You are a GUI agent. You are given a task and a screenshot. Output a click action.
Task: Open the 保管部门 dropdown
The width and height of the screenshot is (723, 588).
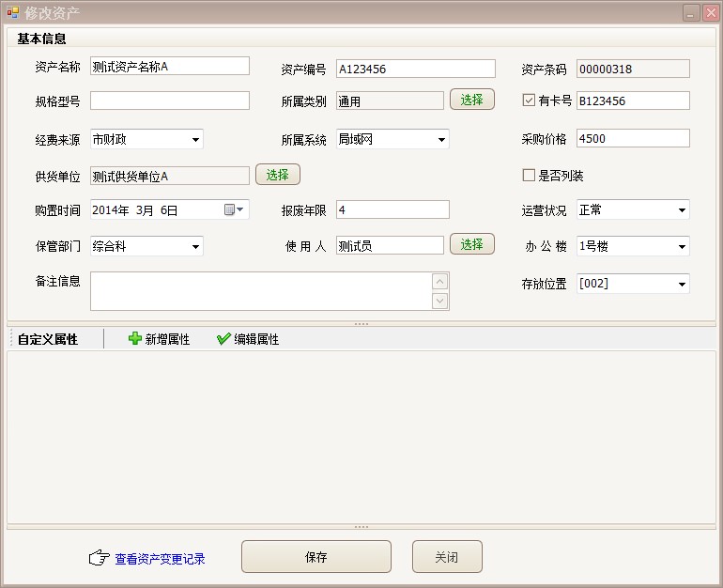(195, 246)
